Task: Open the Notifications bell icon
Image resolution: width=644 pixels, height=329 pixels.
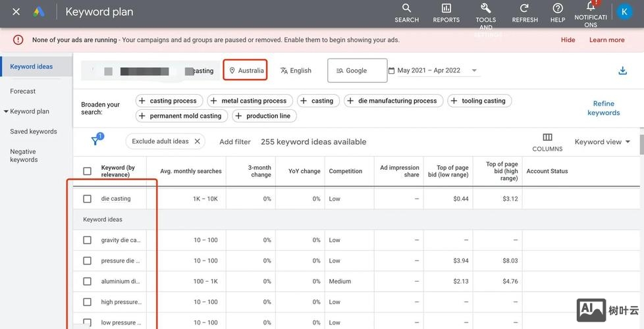Action: coord(591,7)
